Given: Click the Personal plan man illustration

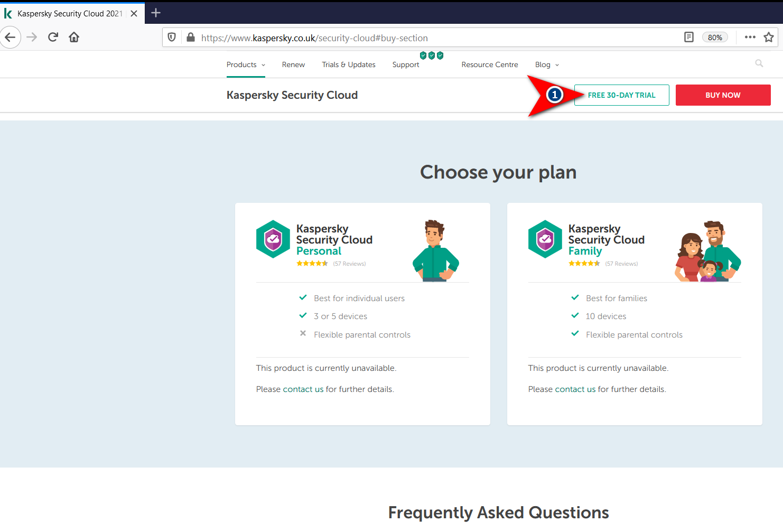Looking at the screenshot, I should point(435,250).
